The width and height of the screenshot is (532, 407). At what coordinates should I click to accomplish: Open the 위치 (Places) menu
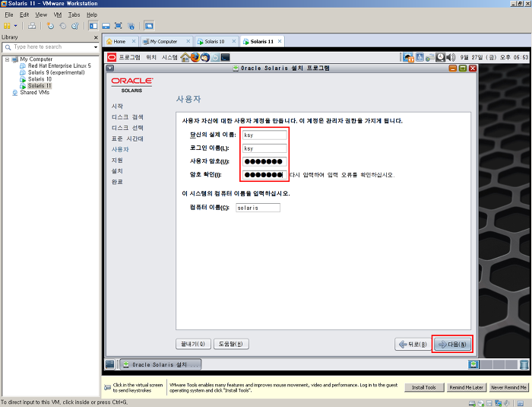(151, 57)
